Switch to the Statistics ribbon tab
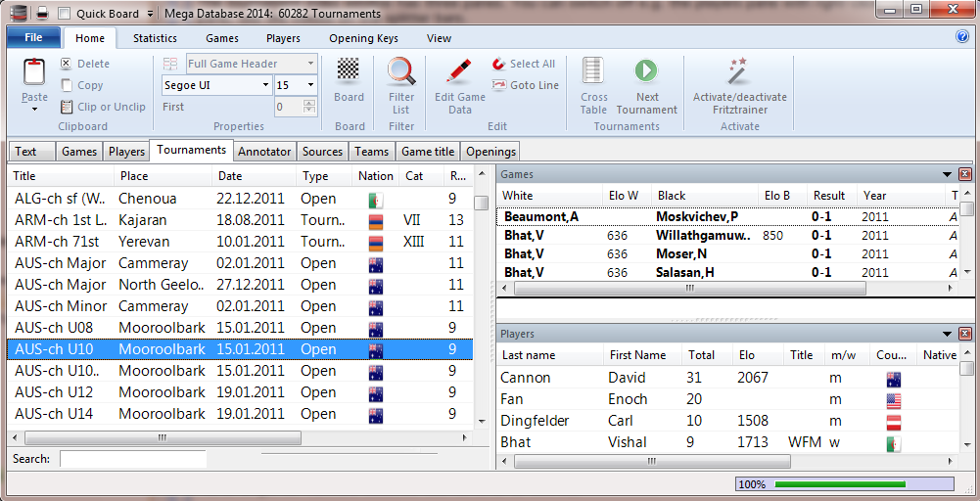 [155, 38]
